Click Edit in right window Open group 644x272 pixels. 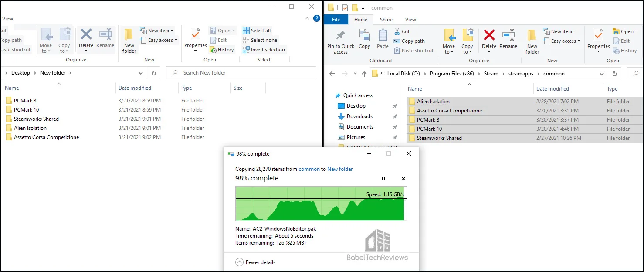point(622,41)
